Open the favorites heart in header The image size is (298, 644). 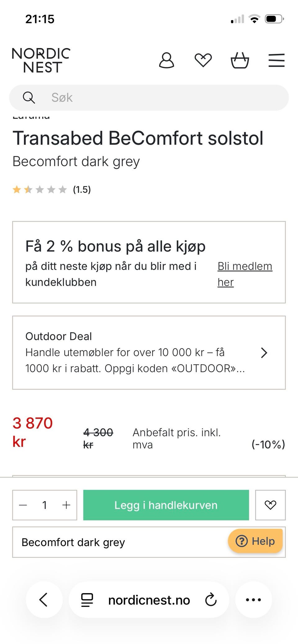point(203,60)
